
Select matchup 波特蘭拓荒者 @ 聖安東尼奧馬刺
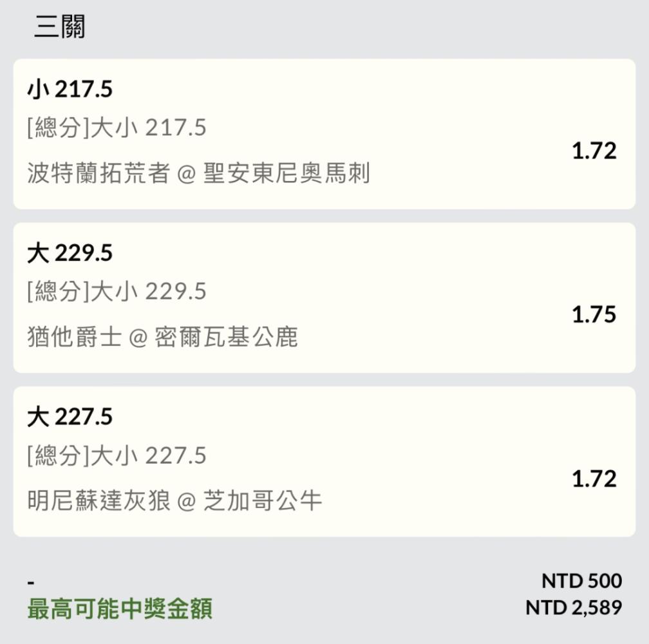(x=198, y=173)
